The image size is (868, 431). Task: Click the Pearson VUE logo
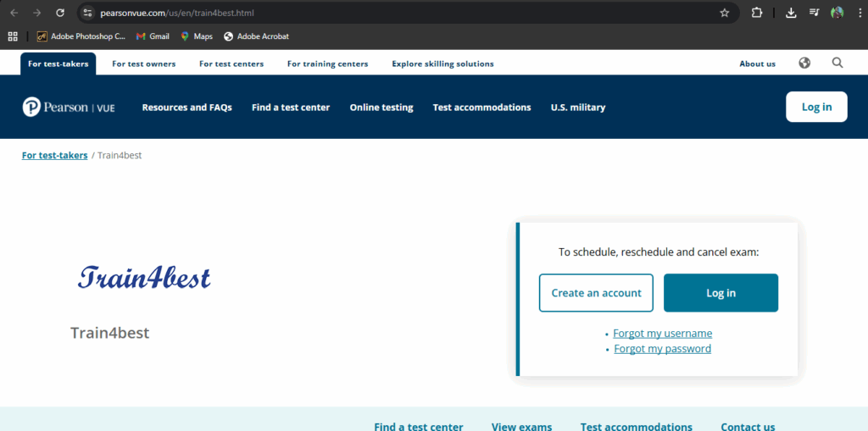[69, 108]
